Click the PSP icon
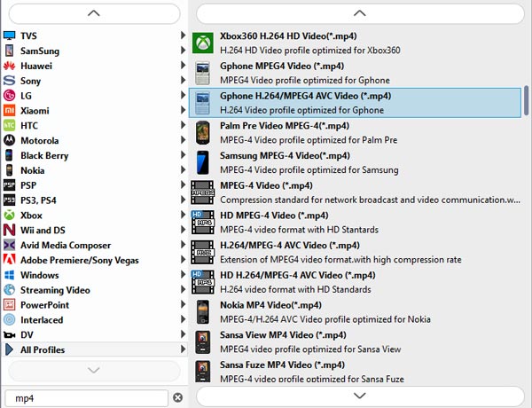This screenshot has width=532, height=408. pos(9,185)
